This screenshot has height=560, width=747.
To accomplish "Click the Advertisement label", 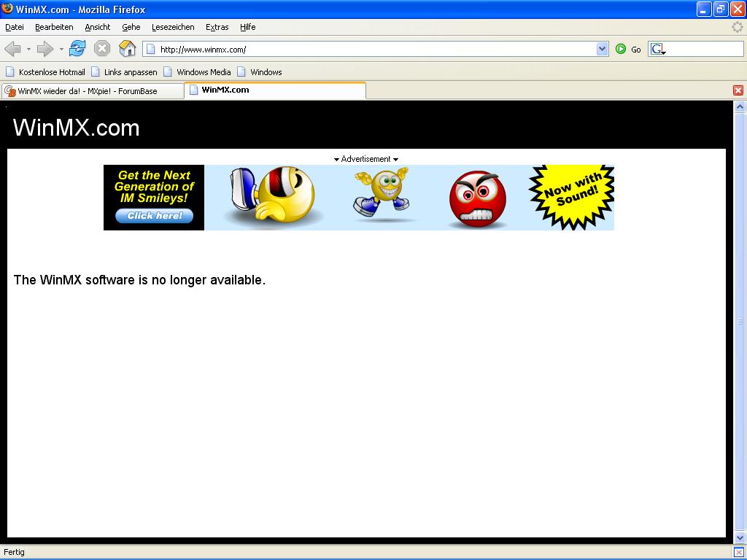I will tap(366, 159).
